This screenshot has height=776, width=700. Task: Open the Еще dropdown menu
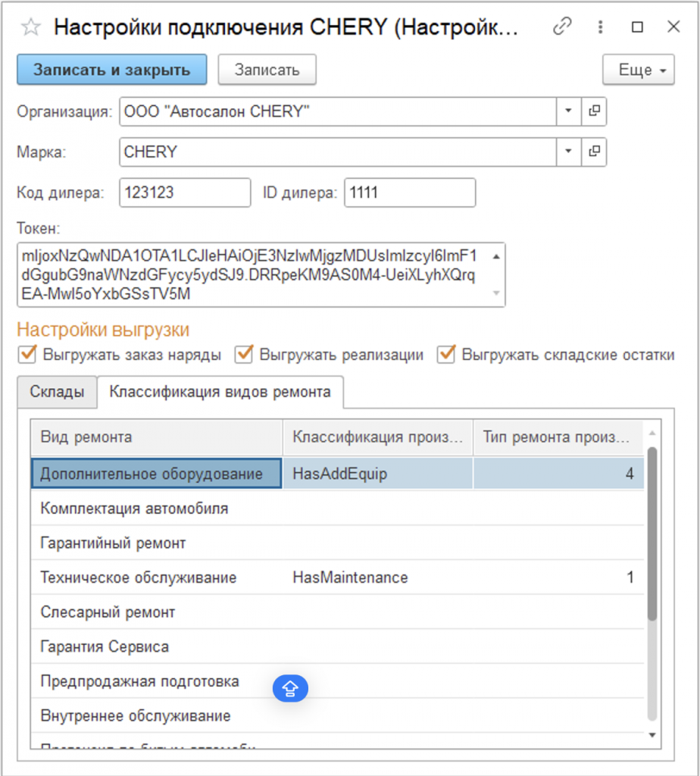point(638,70)
